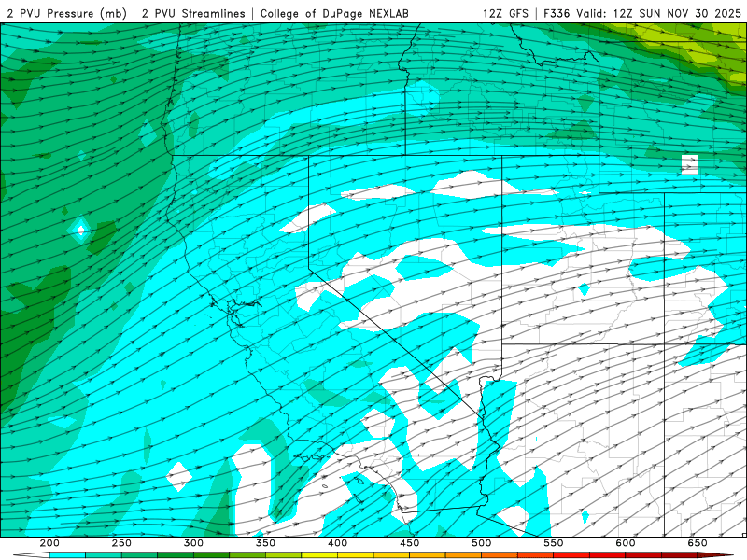Image resolution: width=747 pixels, height=560 pixels.
Task: Click the 500 colorbar scale label
Action: coord(481,543)
